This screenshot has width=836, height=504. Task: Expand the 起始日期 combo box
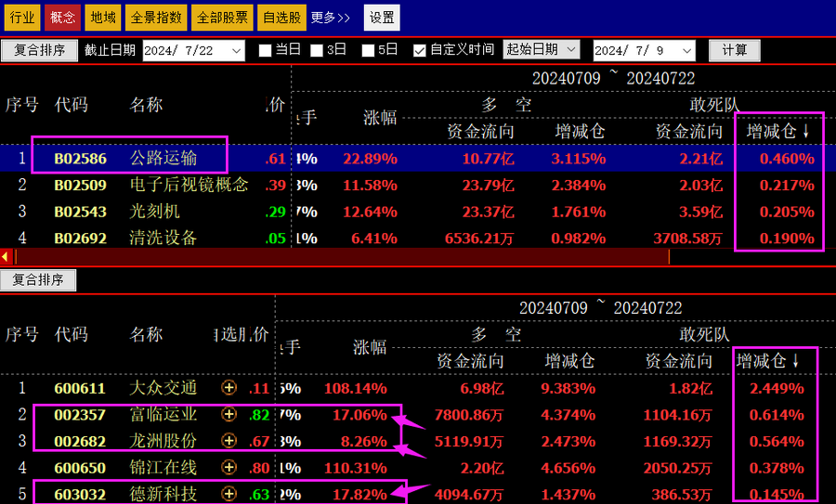[x=570, y=50]
